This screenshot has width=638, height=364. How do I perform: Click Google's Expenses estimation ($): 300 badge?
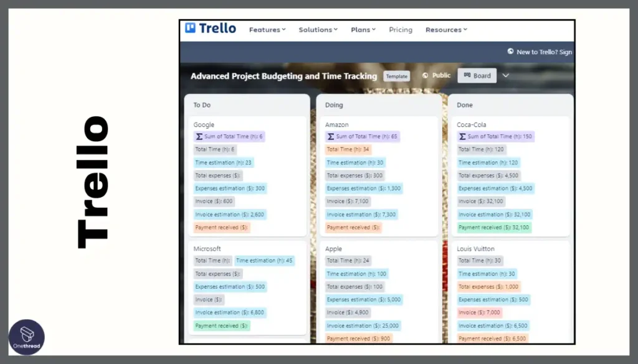pyautogui.click(x=230, y=188)
